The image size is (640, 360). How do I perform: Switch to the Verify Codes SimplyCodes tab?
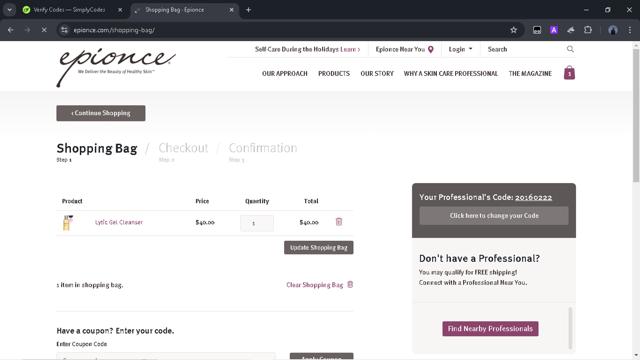69,10
